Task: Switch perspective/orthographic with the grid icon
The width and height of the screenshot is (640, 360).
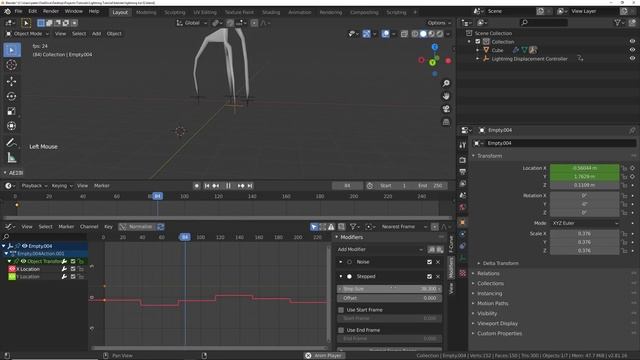Action: (446, 122)
